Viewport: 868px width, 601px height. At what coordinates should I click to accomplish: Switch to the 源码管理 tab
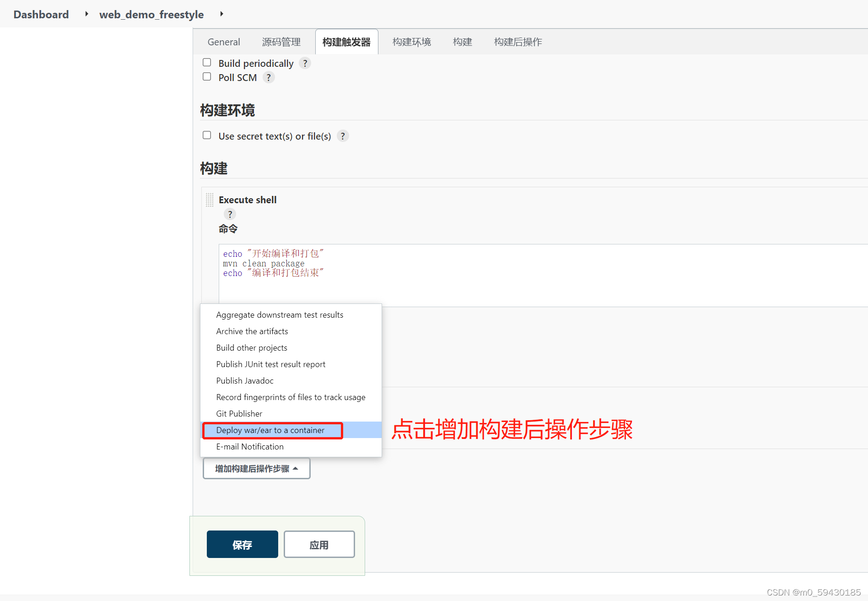click(x=281, y=42)
